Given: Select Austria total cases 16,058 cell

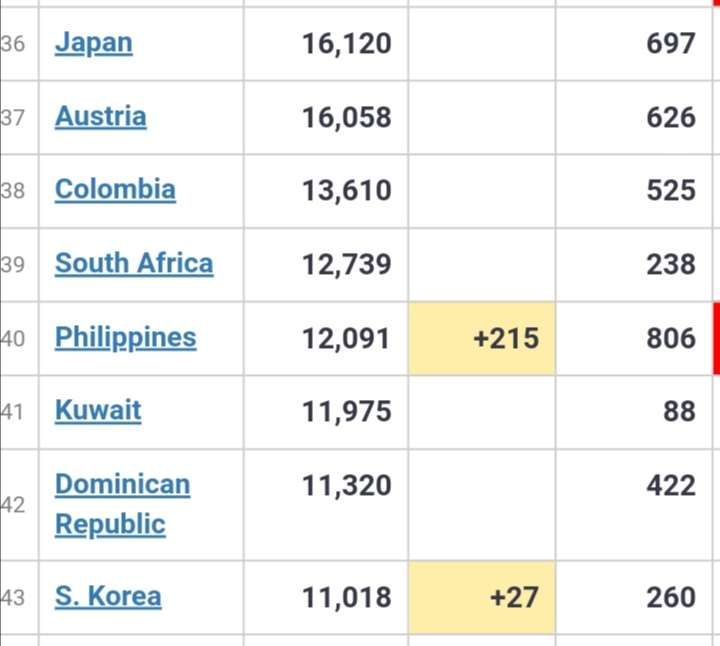Looking at the screenshot, I should [326, 118].
